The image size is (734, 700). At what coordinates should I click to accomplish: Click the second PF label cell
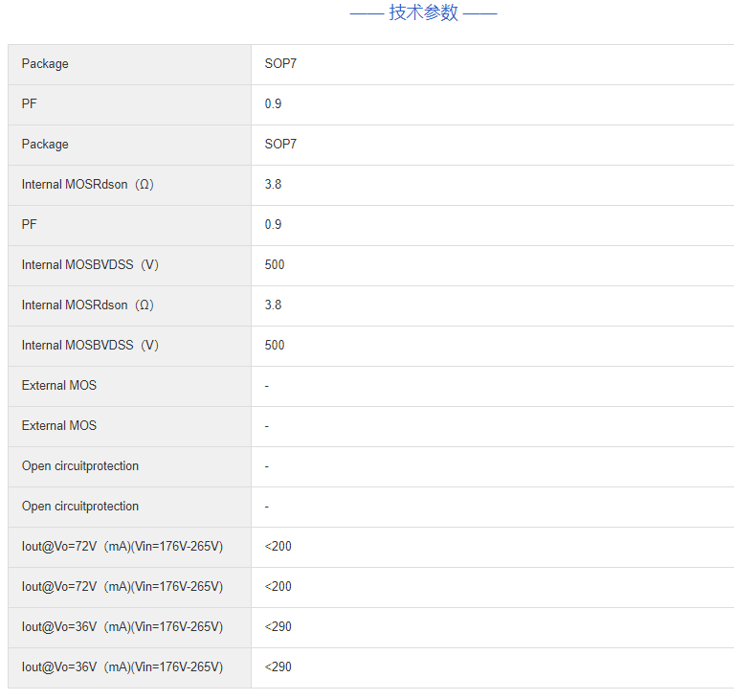click(30, 225)
